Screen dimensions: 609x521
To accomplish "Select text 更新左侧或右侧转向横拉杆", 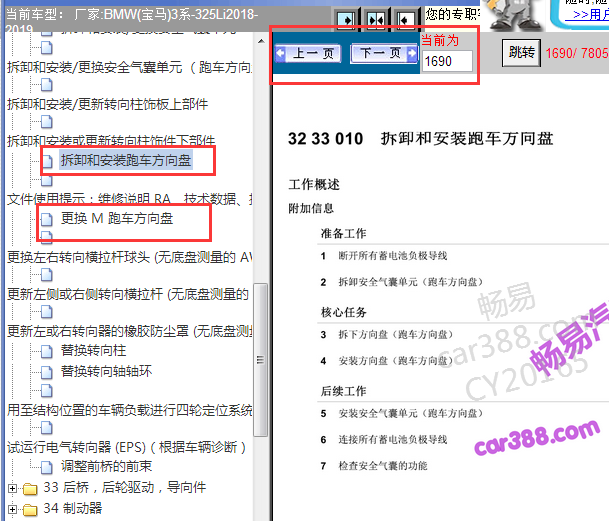I will (85, 294).
